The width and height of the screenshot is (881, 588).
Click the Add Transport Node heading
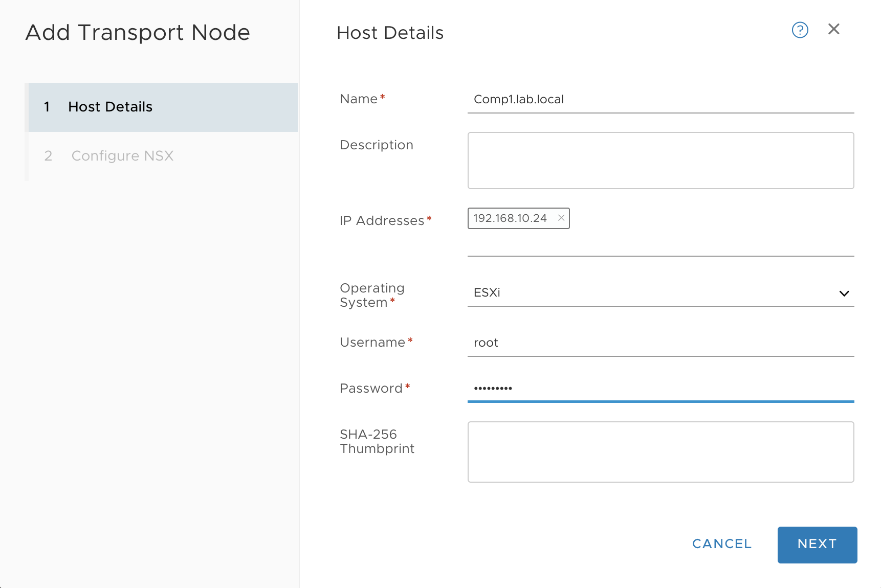point(138,32)
